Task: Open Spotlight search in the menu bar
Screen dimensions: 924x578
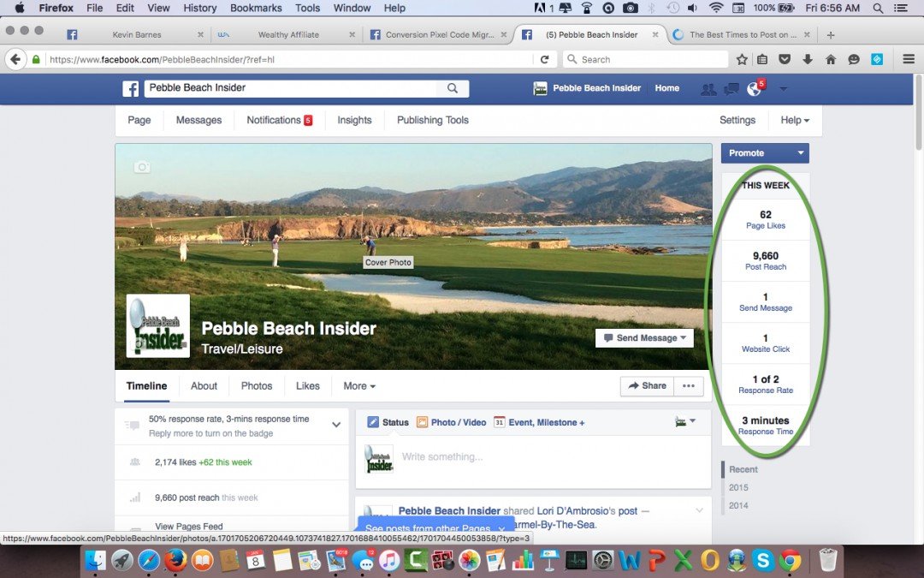Action: pyautogui.click(x=878, y=9)
